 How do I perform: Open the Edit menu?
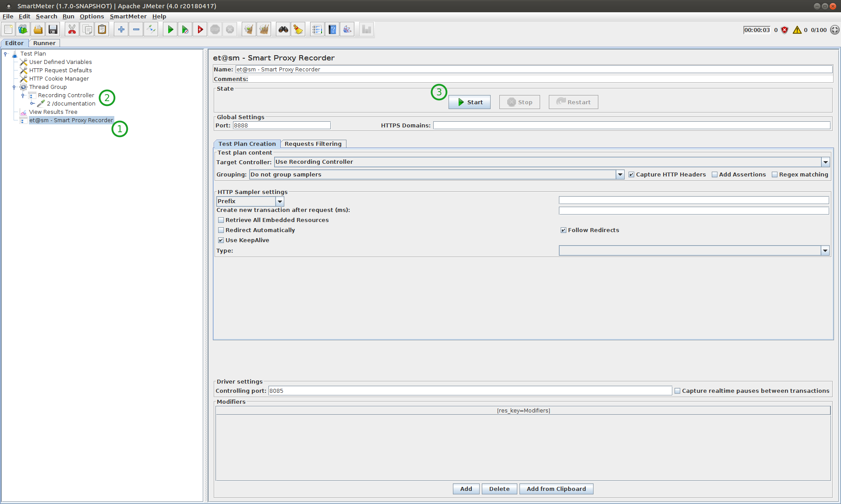tap(25, 17)
